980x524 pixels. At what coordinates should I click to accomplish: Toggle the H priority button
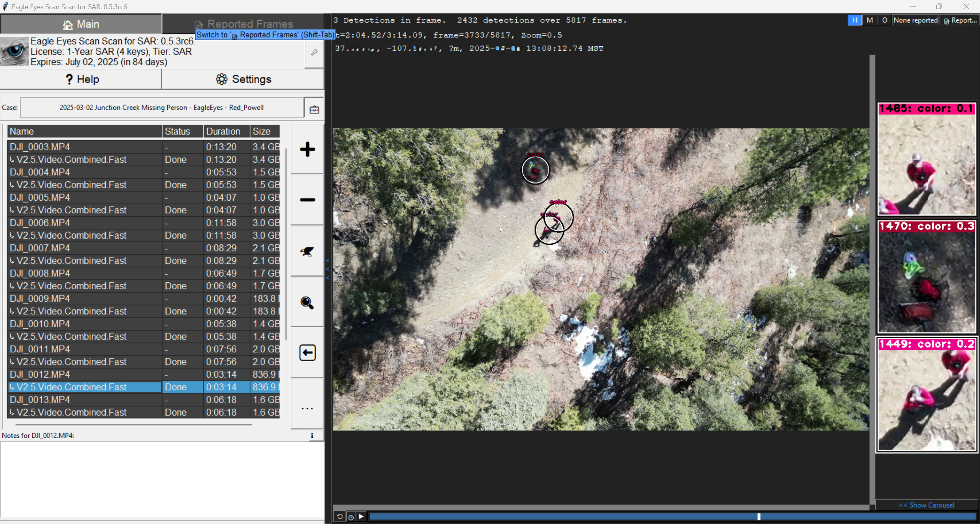pyautogui.click(x=855, y=20)
